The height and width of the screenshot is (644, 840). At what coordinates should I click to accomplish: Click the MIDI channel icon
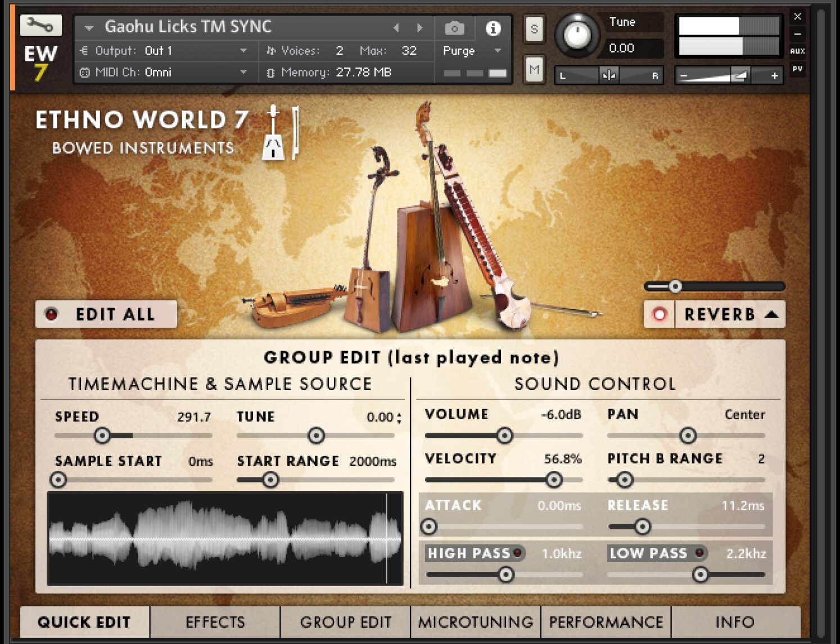tap(85, 72)
